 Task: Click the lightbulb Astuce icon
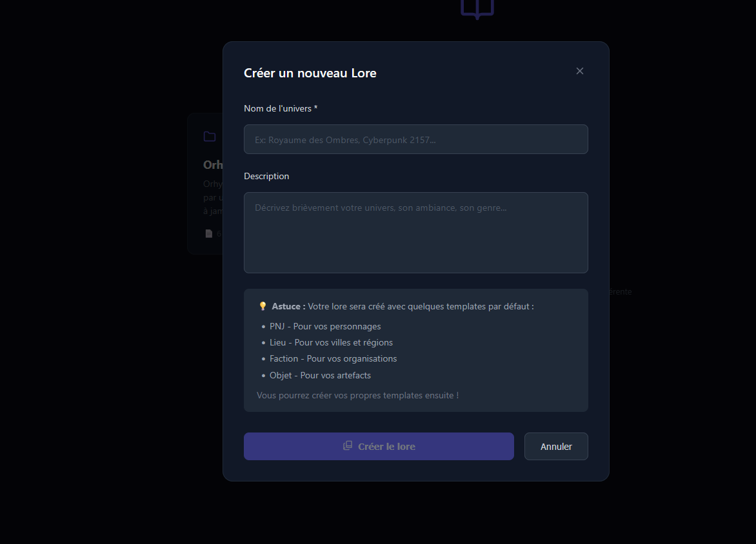pyautogui.click(x=263, y=306)
